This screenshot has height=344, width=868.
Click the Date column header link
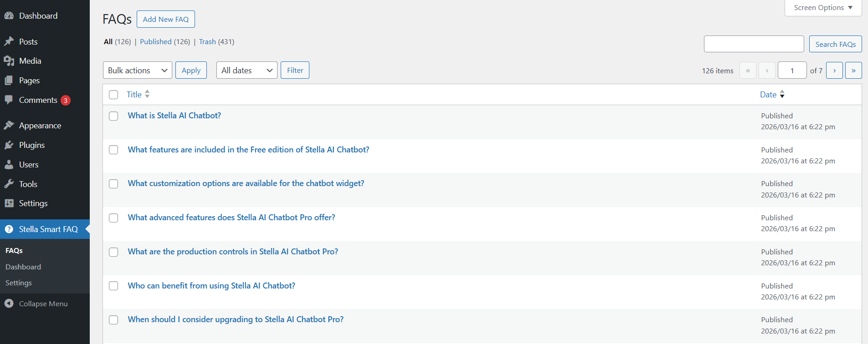[768, 95]
